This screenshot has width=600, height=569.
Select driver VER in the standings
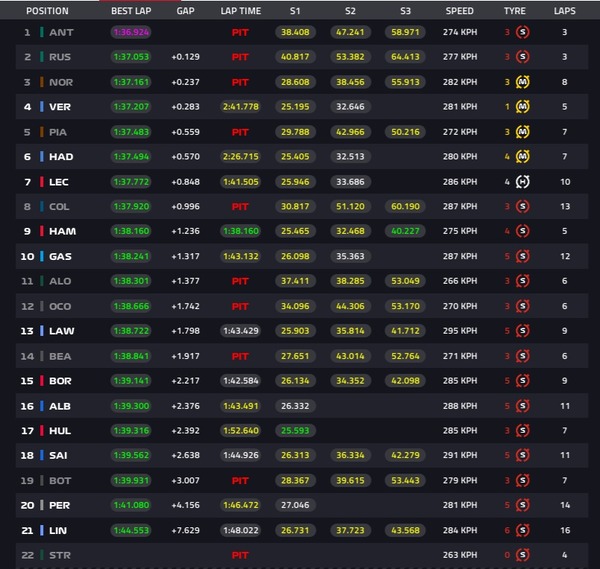(60, 107)
